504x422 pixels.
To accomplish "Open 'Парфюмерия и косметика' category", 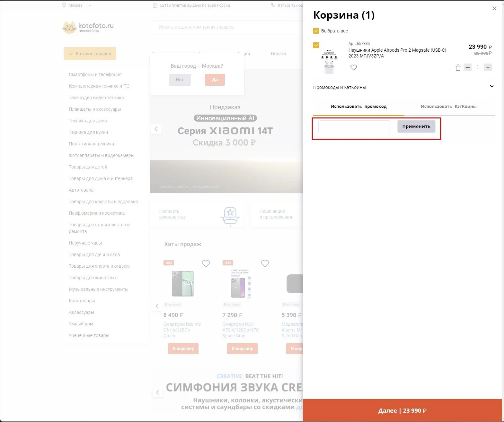I will [97, 213].
